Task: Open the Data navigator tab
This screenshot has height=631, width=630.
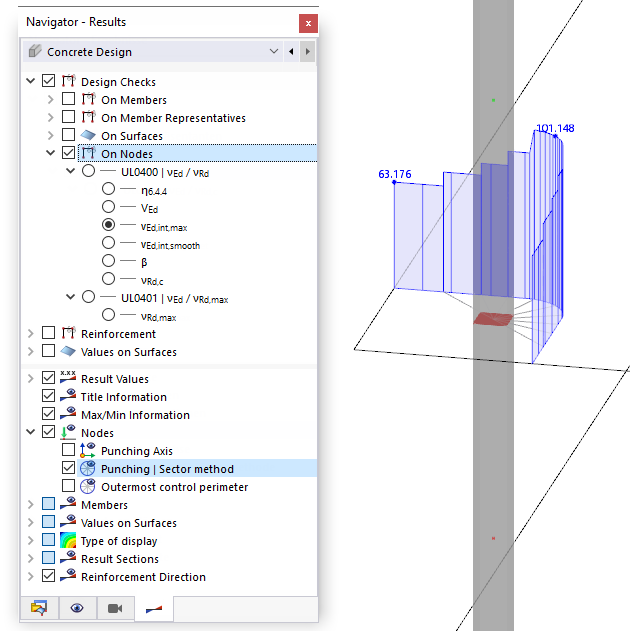Action: pyautogui.click(x=39, y=608)
